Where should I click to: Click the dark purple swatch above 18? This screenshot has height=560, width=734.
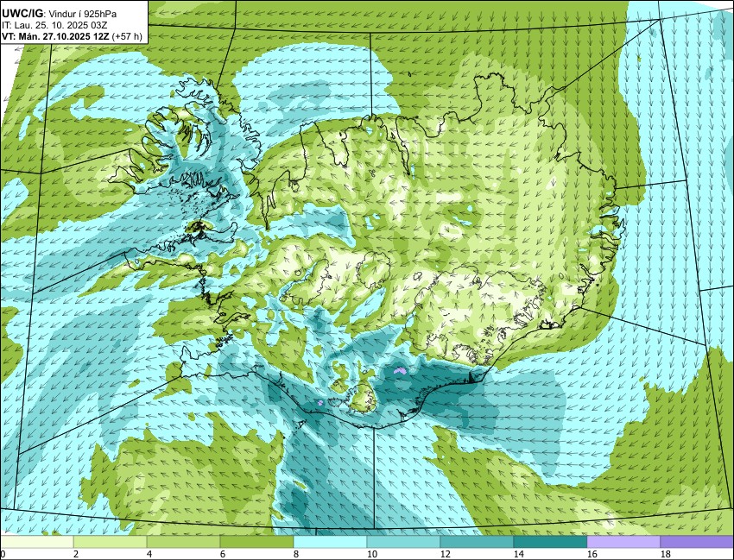[x=697, y=542]
